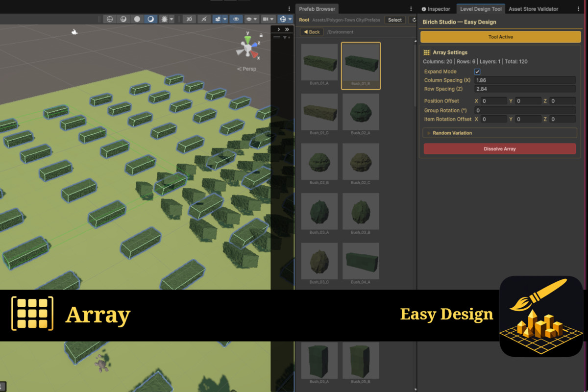Pick the Bush_02_A prefab thumbnail
Screen dimensions: 588x392
coord(361,112)
